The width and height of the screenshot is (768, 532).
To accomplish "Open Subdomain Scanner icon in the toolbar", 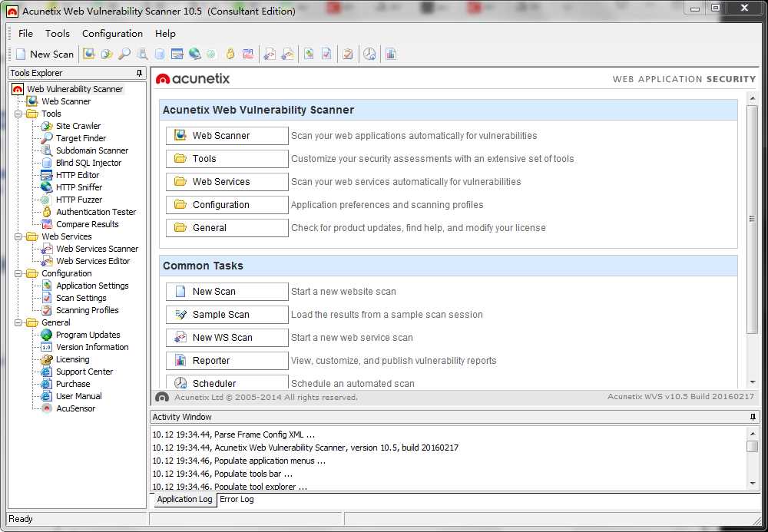I will pos(142,54).
